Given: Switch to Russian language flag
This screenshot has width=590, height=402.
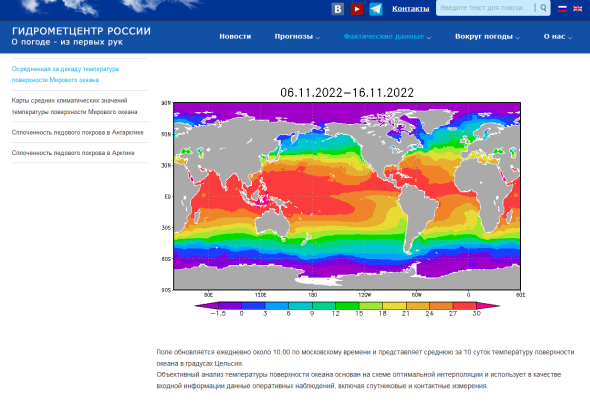Looking at the screenshot, I should coord(562,8).
